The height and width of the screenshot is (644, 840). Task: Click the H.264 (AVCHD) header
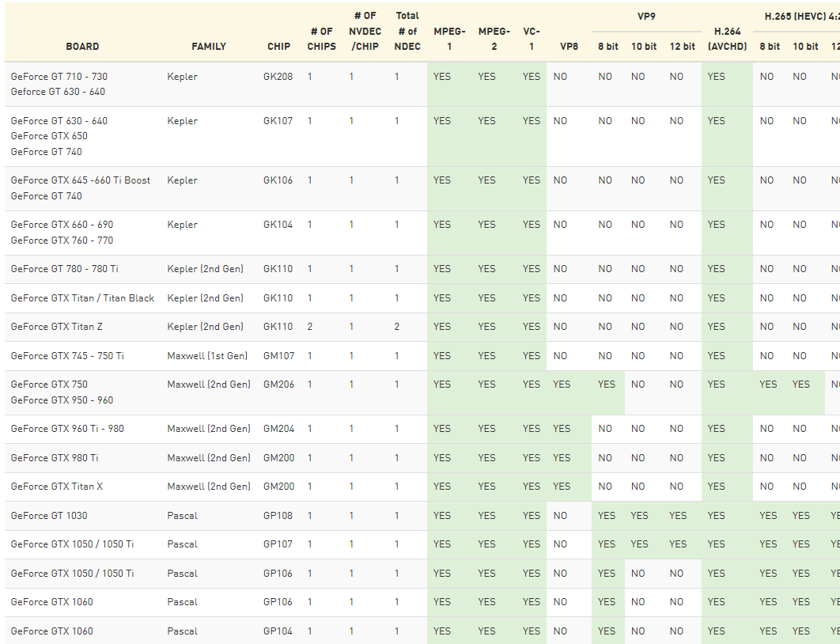[727, 39]
